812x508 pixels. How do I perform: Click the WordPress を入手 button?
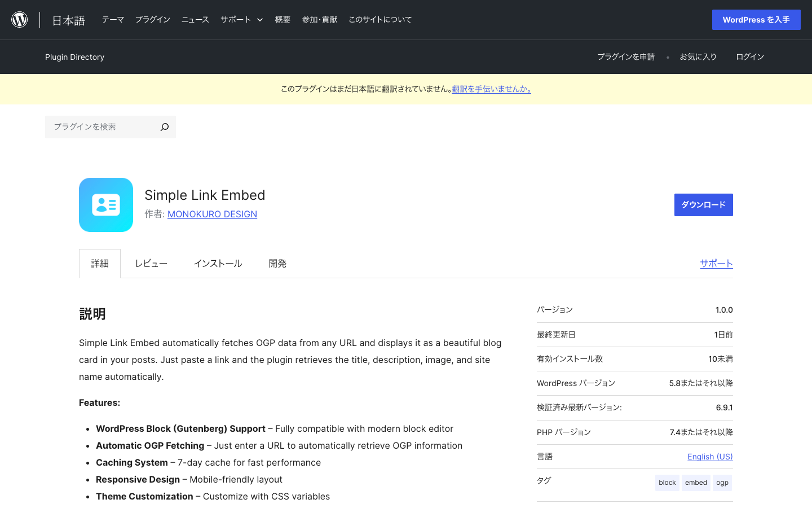(756, 20)
